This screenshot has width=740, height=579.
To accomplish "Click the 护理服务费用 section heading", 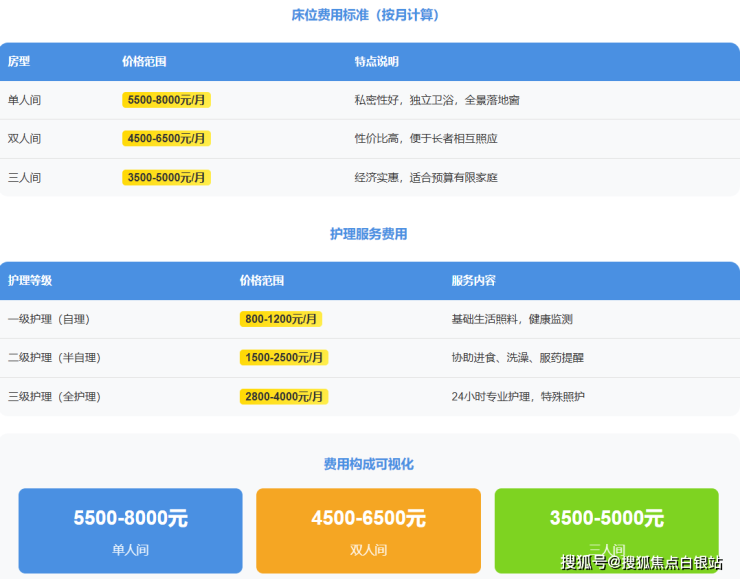I will (369, 234).
